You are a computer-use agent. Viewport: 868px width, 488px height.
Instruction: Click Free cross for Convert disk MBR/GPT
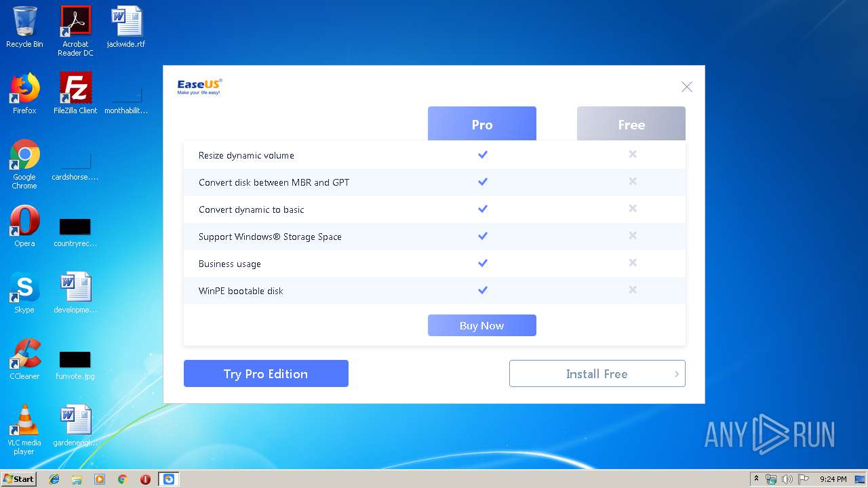tap(633, 181)
